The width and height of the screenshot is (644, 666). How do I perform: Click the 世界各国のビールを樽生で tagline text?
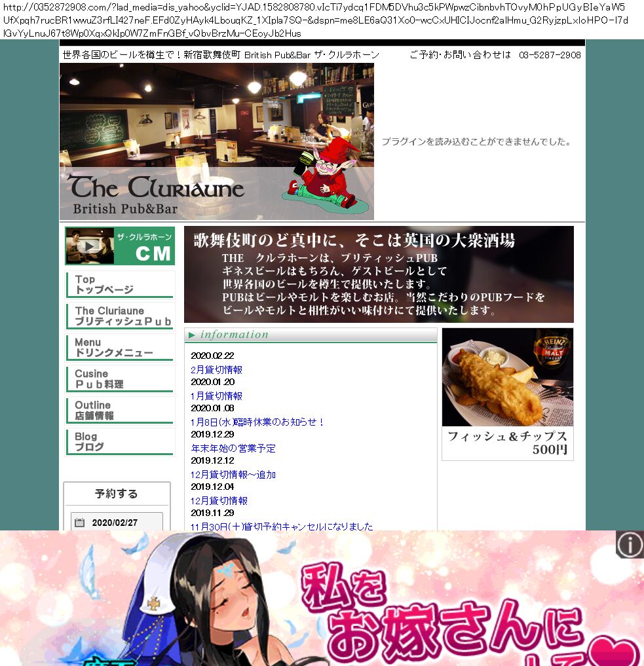click(x=221, y=55)
